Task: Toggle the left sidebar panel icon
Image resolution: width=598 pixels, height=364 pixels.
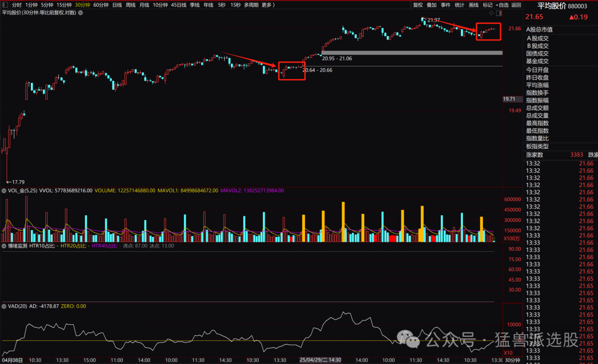Action: pos(5,5)
